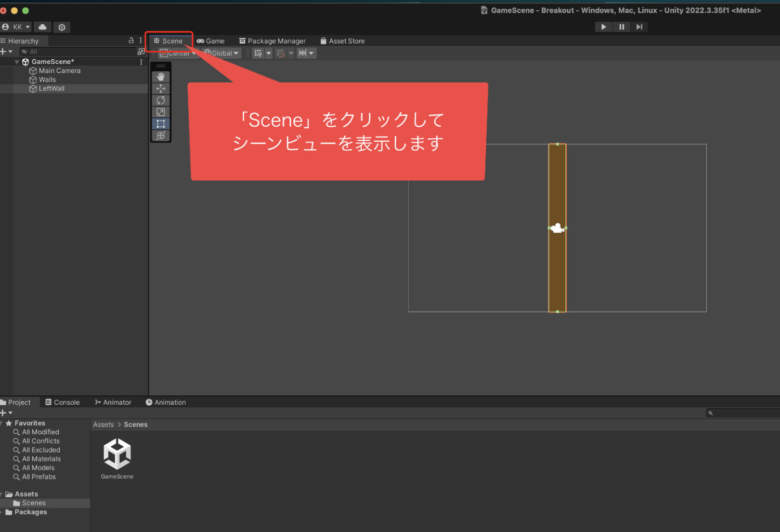
Task: Select the Transform tool
Action: pos(161,136)
